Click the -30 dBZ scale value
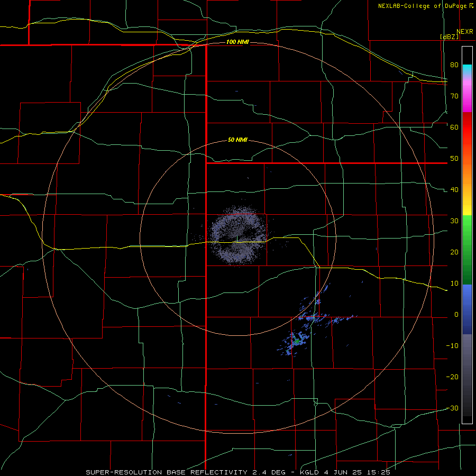This screenshot has width=476, height=476. click(452, 408)
